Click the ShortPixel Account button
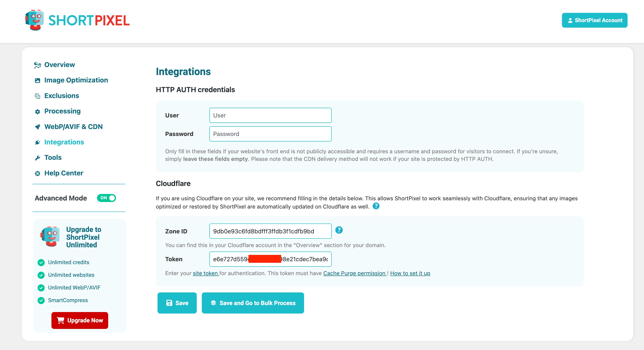The image size is (644, 350). [594, 20]
